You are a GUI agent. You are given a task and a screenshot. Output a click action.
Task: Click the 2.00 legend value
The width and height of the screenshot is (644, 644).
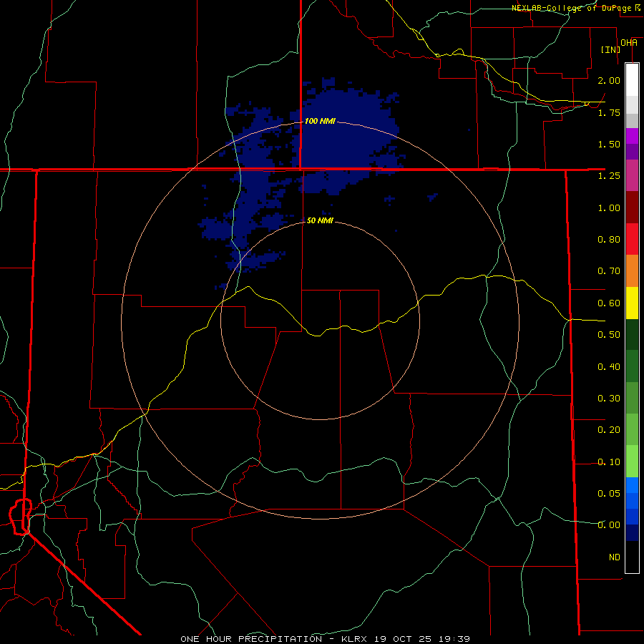(609, 80)
